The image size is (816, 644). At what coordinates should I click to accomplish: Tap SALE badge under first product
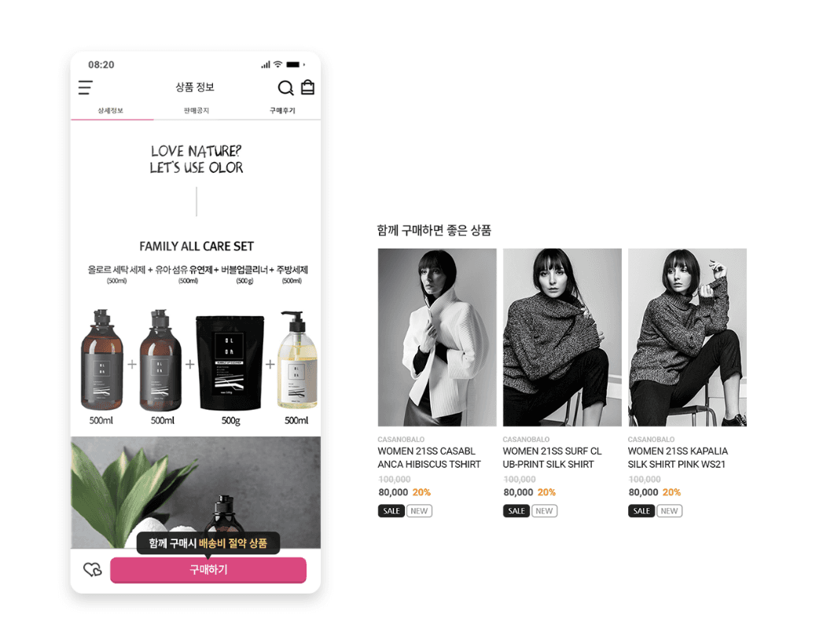pos(391,511)
